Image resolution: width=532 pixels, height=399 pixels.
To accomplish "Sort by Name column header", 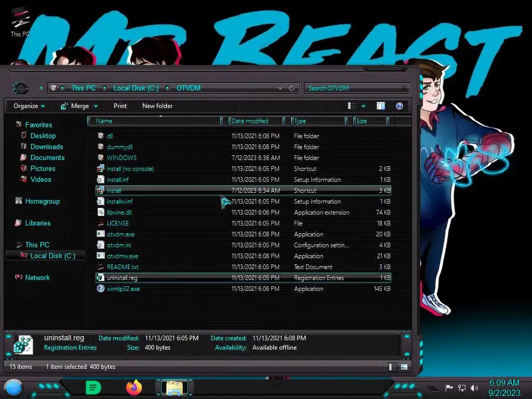I will [154, 121].
